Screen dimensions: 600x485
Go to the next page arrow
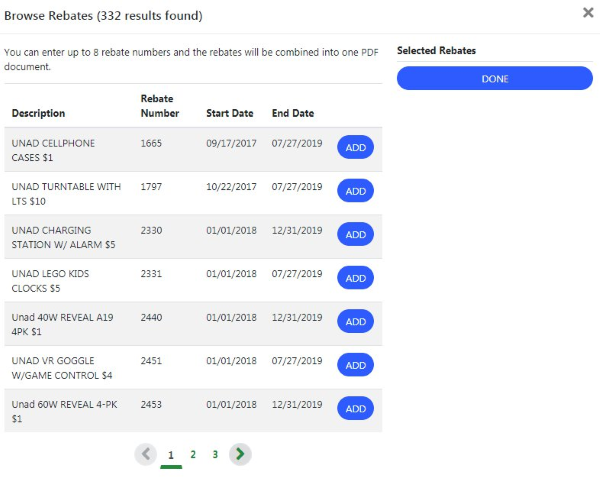coord(239,454)
